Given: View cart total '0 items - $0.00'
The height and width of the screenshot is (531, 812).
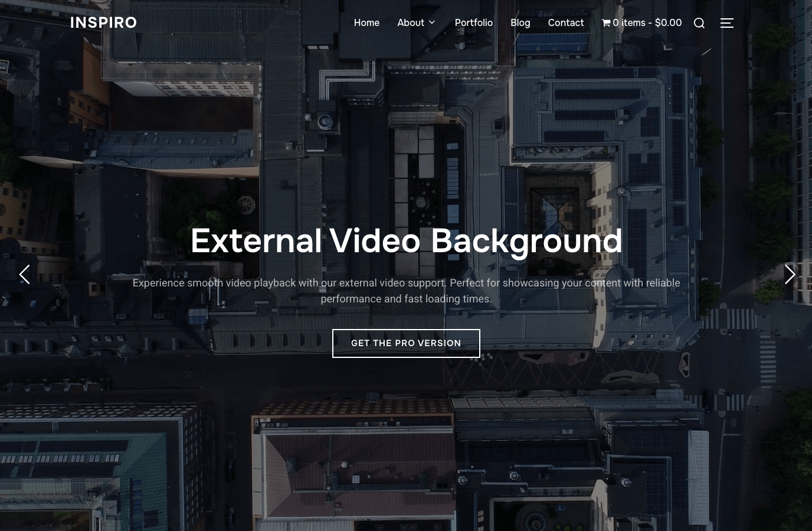Looking at the screenshot, I should coord(647,22).
